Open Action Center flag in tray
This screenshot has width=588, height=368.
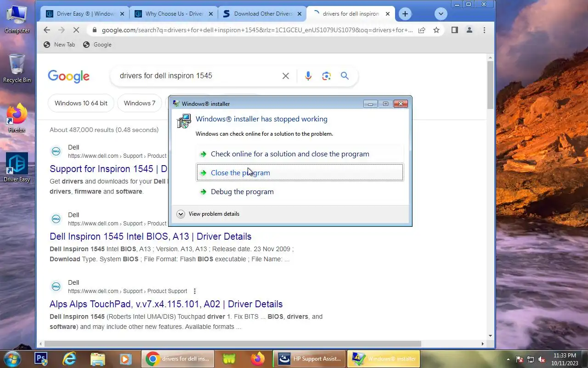(x=520, y=359)
